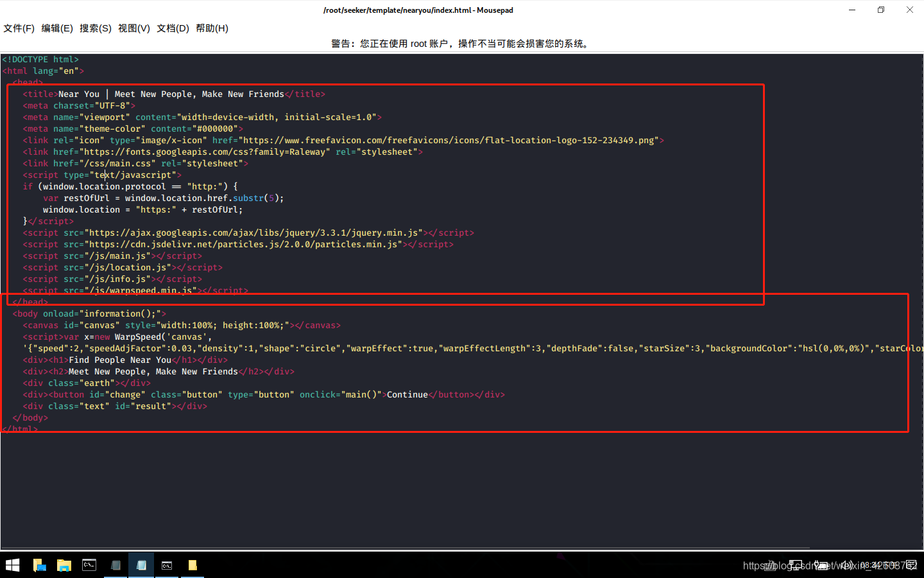Viewport: 924px width, 578px height.
Task: Click the script type="text/javascript" line
Action: [102, 175]
